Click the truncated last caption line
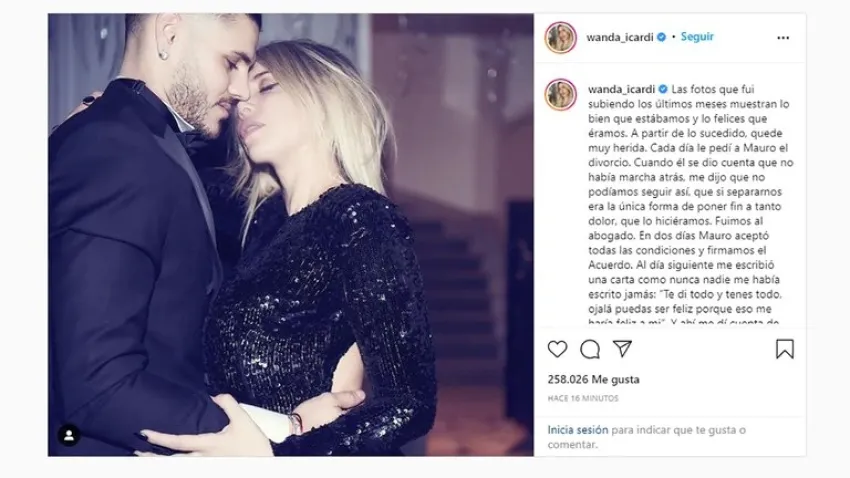The image size is (850, 478). (x=684, y=322)
